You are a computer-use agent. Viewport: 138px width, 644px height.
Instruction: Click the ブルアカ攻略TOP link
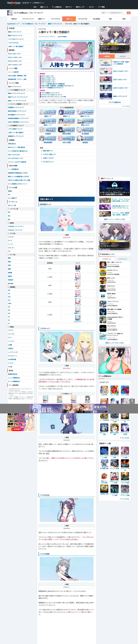tap(114, 102)
